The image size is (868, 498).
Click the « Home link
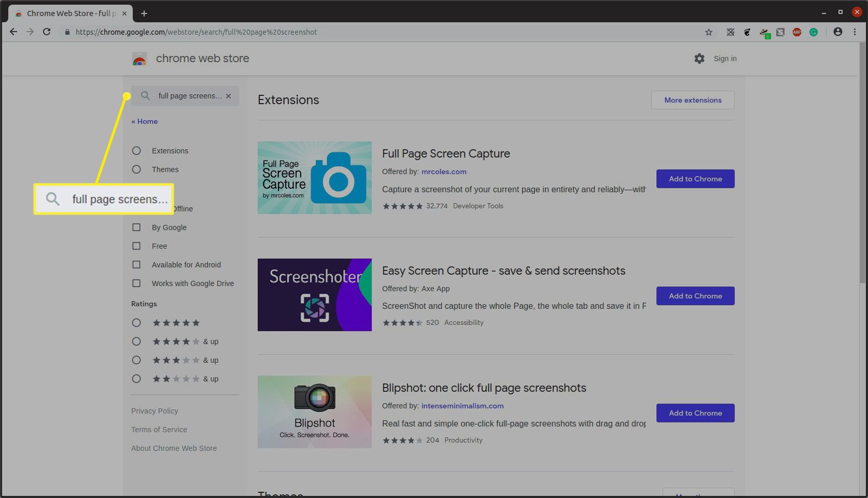(145, 121)
